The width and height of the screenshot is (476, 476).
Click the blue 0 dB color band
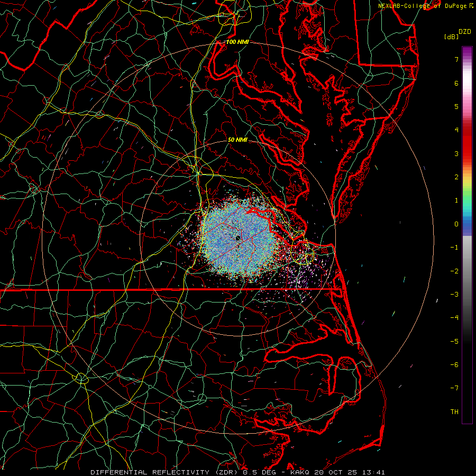click(x=467, y=224)
